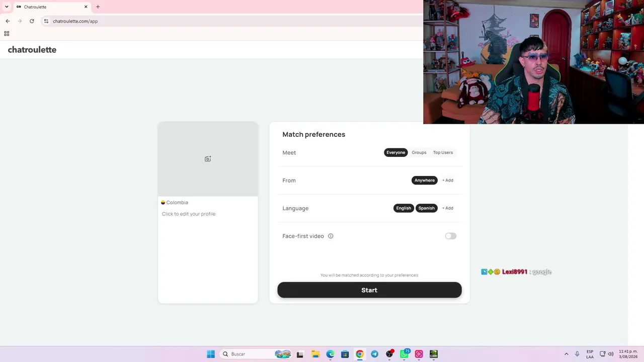Toggle the Anywhere location chip

(425, 180)
